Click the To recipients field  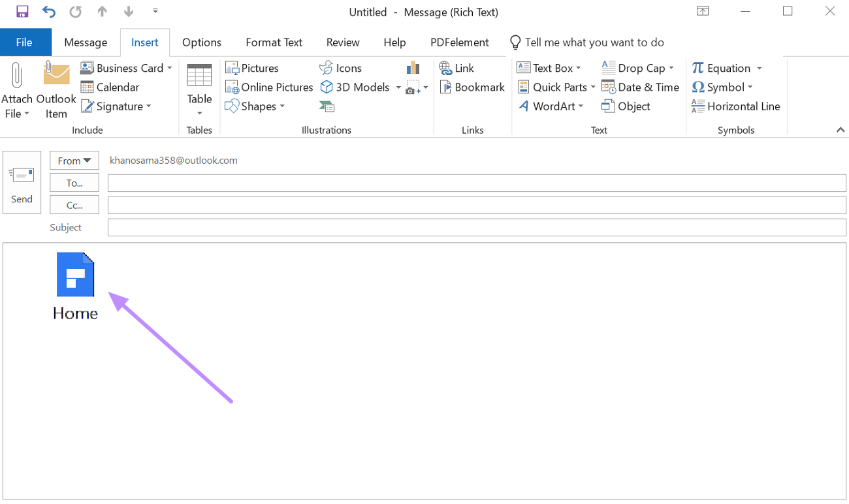[477, 183]
